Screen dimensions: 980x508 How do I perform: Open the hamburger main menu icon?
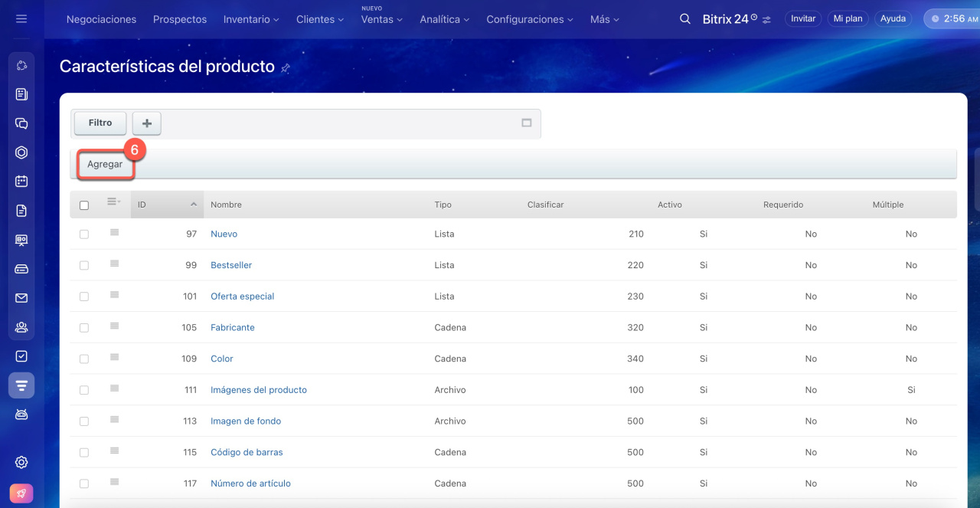21,19
